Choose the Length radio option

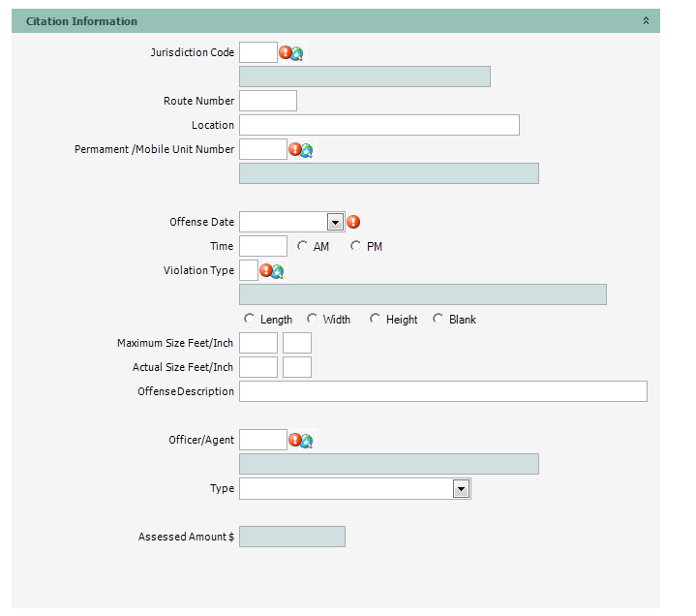pyautogui.click(x=250, y=319)
